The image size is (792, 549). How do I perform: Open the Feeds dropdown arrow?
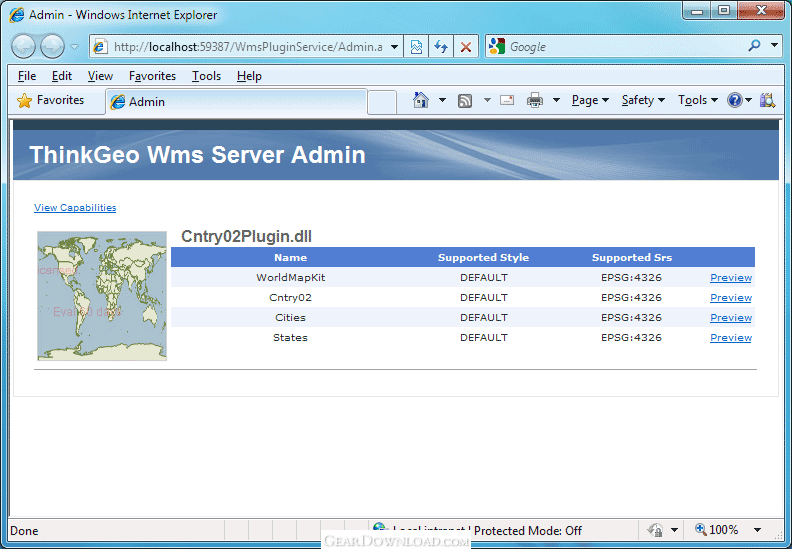(x=487, y=100)
